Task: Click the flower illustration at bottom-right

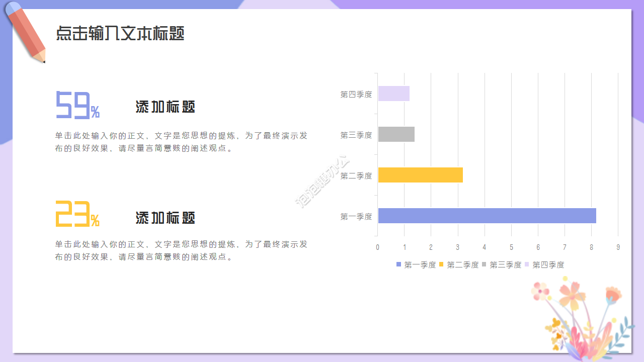Action: point(584,319)
